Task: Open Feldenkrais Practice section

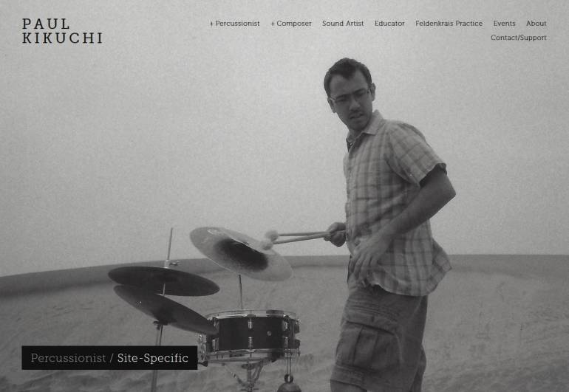Action: [449, 24]
